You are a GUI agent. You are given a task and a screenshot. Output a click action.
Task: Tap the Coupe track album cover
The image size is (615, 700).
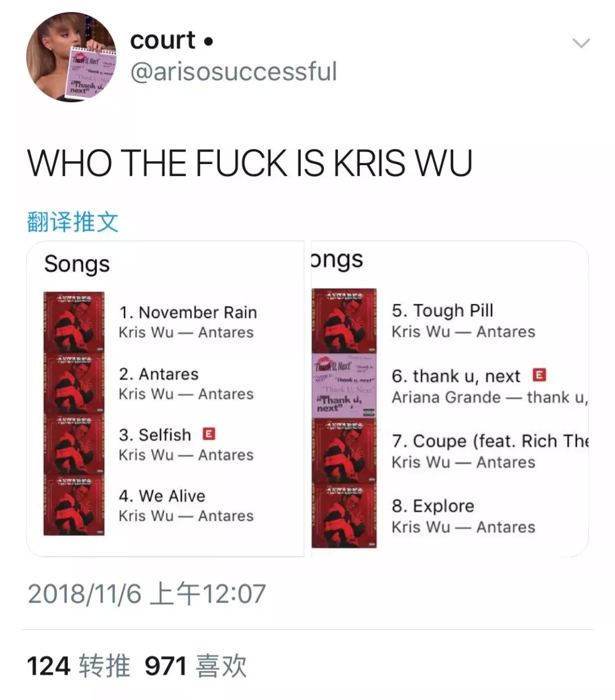pos(344,451)
